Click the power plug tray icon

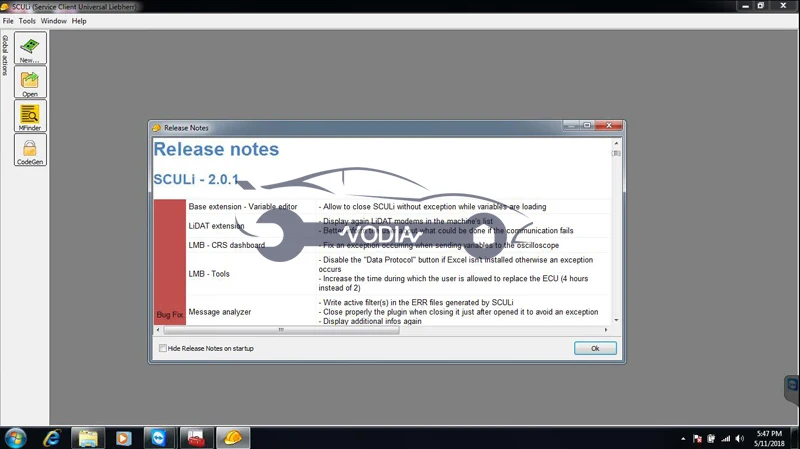tap(711, 439)
